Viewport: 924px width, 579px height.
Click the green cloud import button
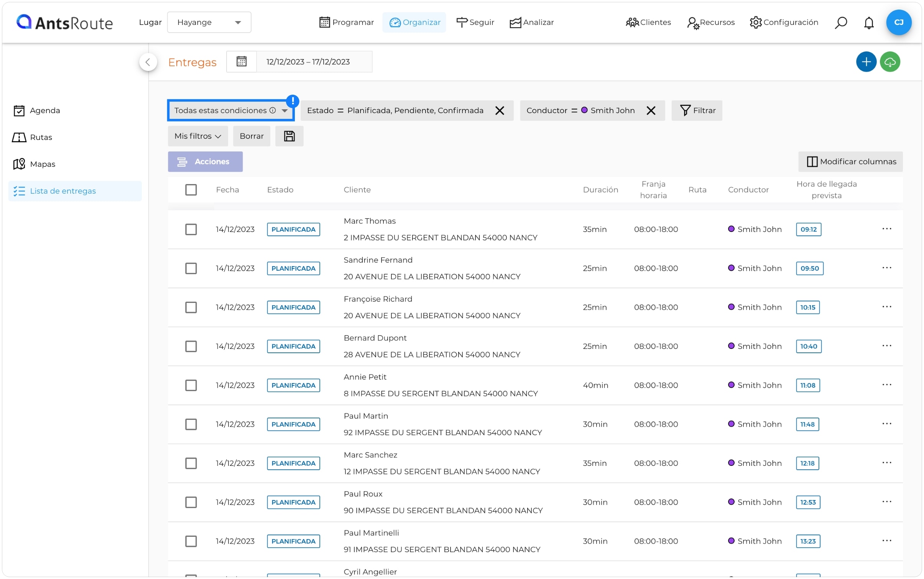click(x=889, y=62)
